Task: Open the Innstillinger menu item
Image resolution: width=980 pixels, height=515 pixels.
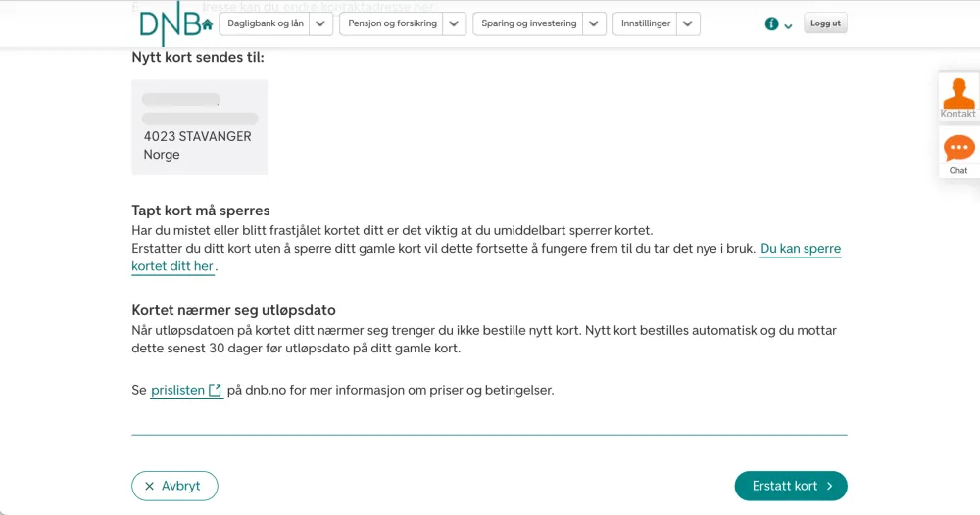Action: [x=646, y=23]
